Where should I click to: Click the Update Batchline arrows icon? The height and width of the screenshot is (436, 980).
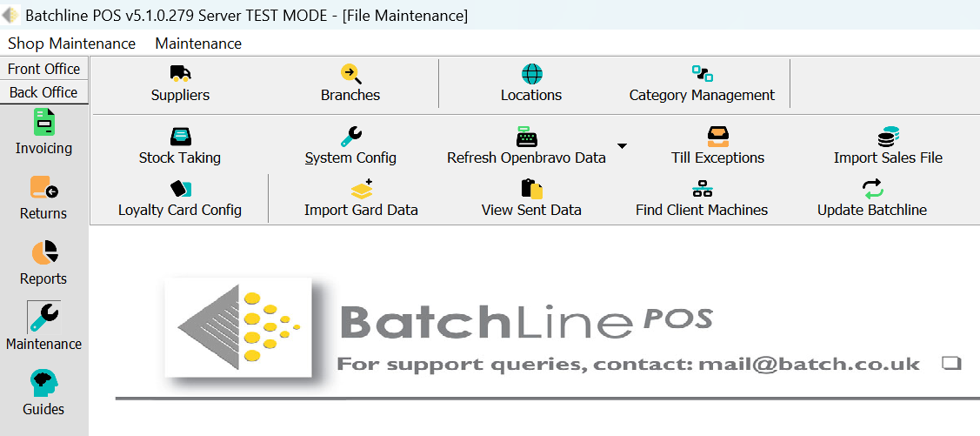[x=872, y=188]
